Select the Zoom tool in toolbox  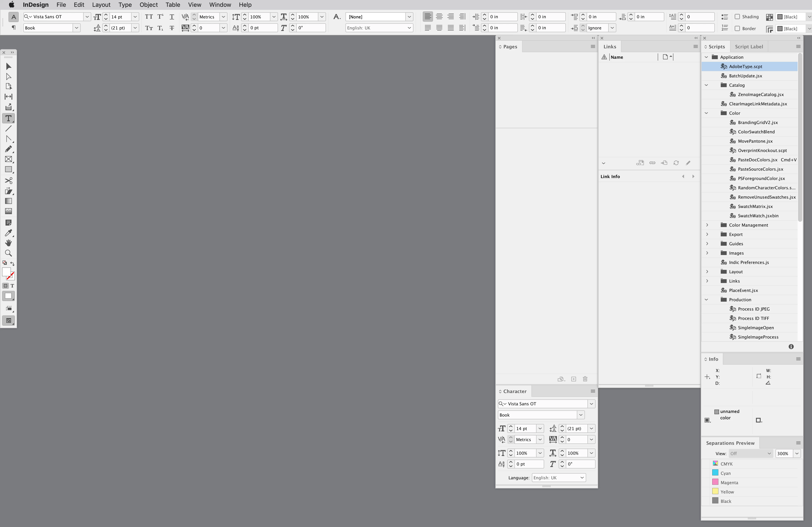tap(8, 253)
